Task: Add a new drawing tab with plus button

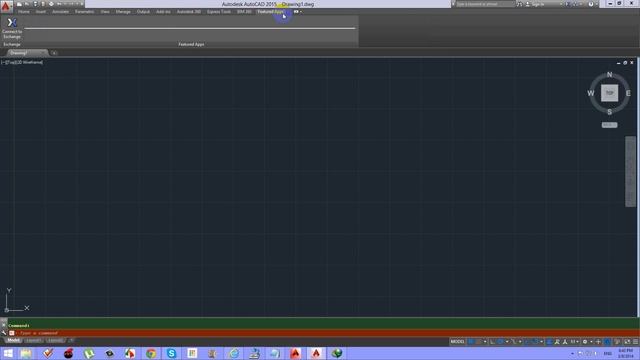Action: point(54,53)
